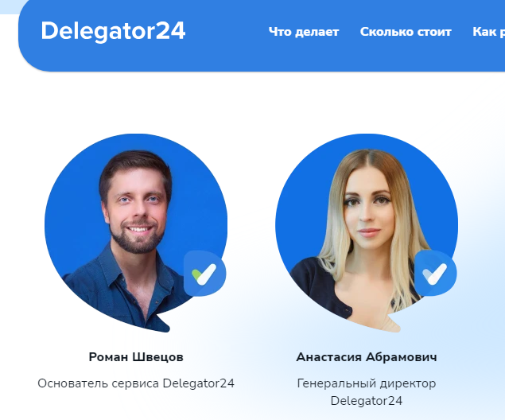Viewport: 505px width, 420px height.
Task: Click the green-white checkmark badge on Roman's avatar
Action: [x=205, y=274]
